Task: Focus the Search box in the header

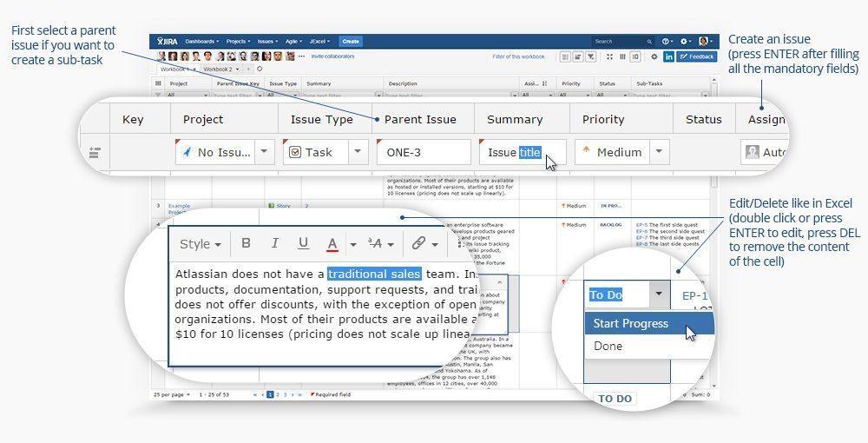Action: click(x=622, y=42)
